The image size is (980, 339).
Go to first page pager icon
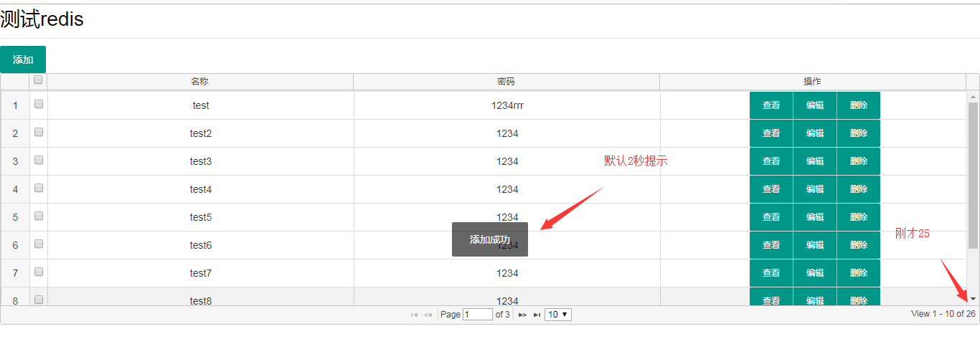click(x=414, y=315)
